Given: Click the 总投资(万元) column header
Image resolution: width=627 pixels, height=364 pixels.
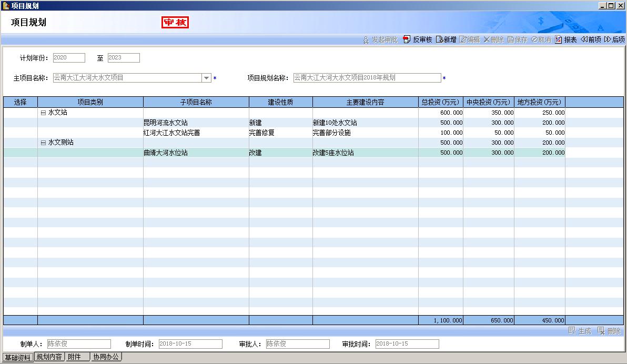Looking at the screenshot, I should tap(440, 102).
